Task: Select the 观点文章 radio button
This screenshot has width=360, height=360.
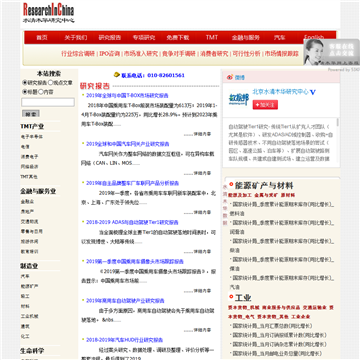Action: (50, 82)
